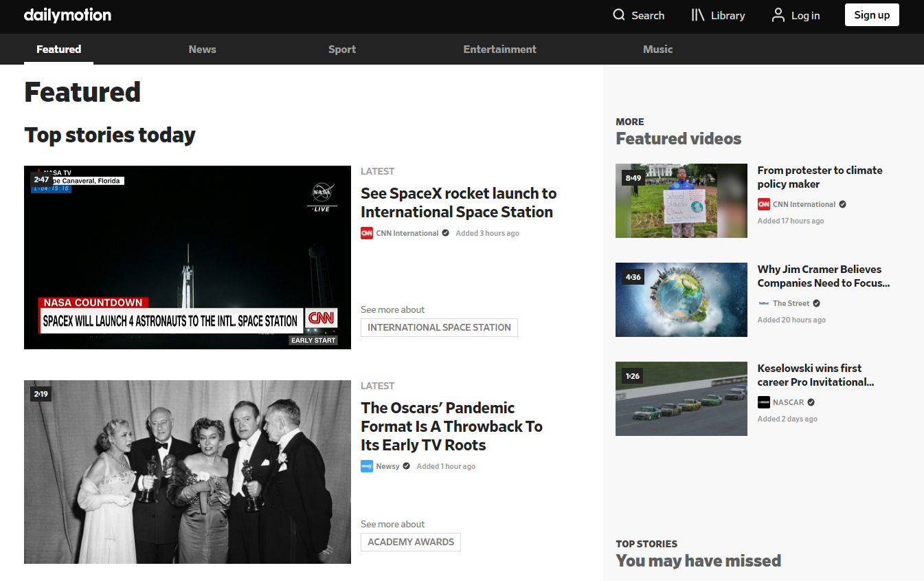Image resolution: width=924 pixels, height=581 pixels.
Task: Click the Log in person icon
Action: click(778, 15)
